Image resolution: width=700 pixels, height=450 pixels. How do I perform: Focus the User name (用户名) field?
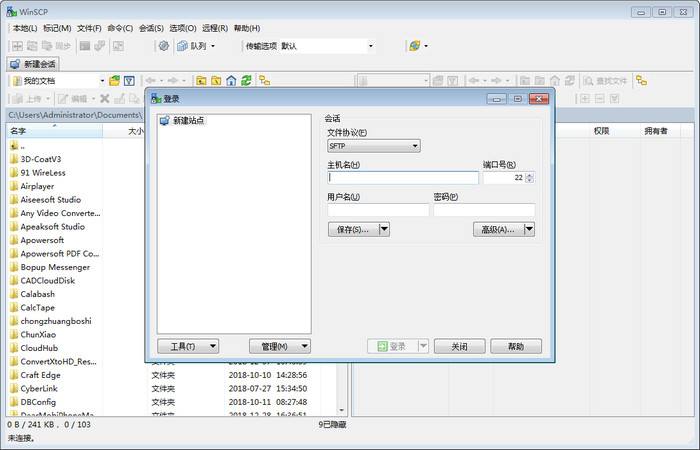tap(378, 210)
